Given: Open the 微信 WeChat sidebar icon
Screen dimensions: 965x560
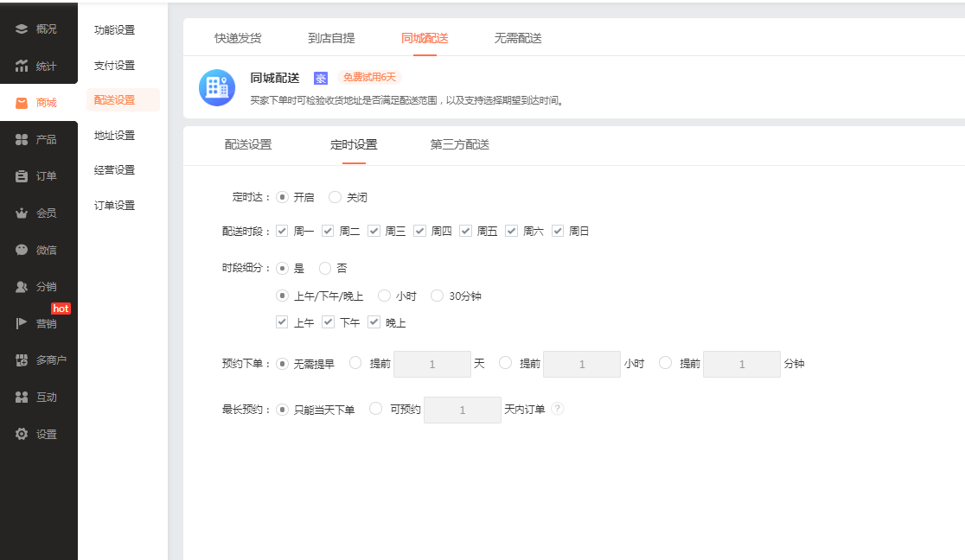Looking at the screenshot, I should [22, 250].
